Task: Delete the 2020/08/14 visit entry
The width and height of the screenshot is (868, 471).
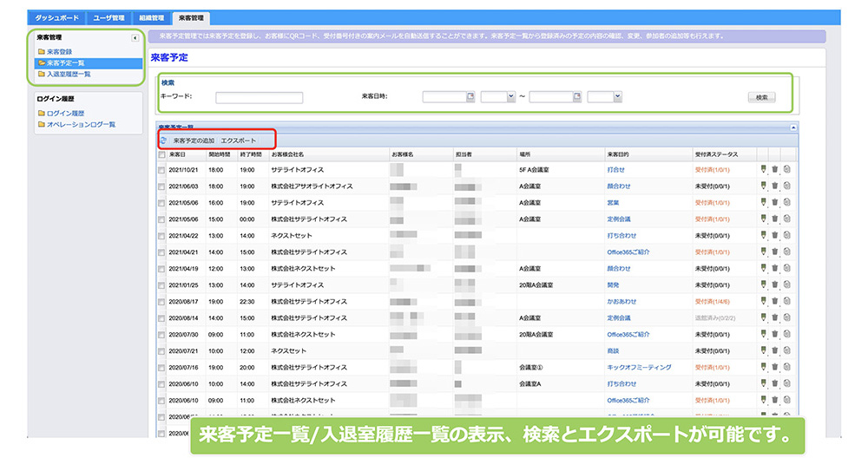Action: [775, 317]
